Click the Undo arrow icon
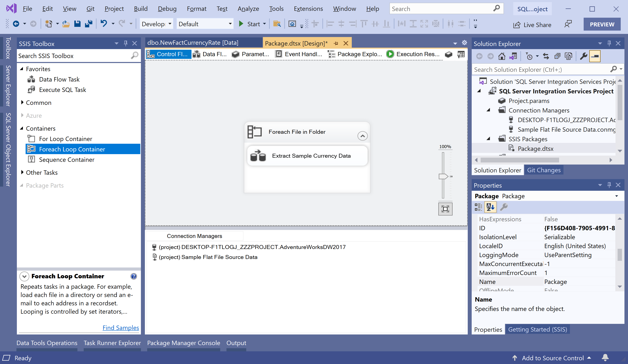This screenshot has height=364, width=628. point(104,24)
